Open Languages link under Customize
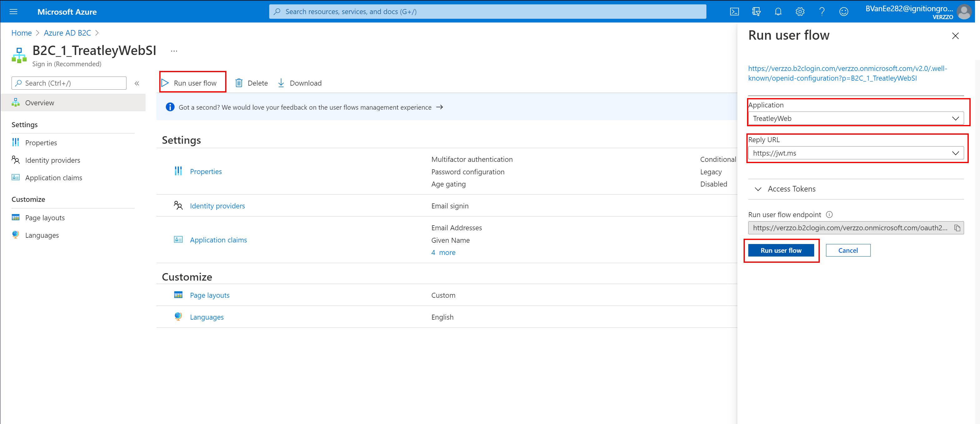The height and width of the screenshot is (424, 980). [x=206, y=317]
